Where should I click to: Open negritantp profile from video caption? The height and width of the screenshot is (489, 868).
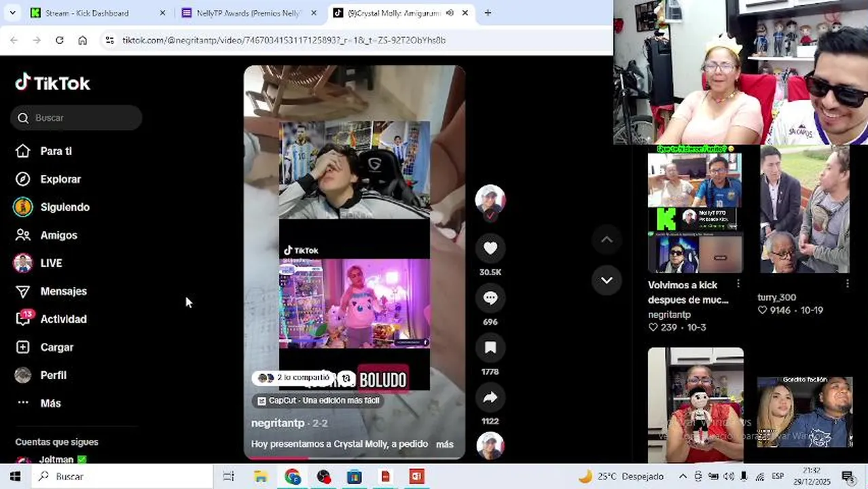[x=278, y=422]
